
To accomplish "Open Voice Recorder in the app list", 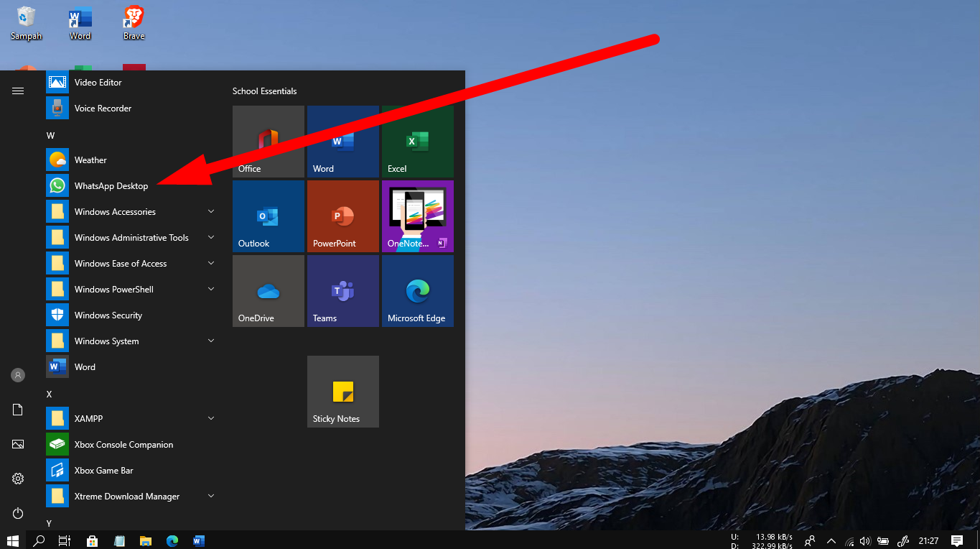I will 129,109.
